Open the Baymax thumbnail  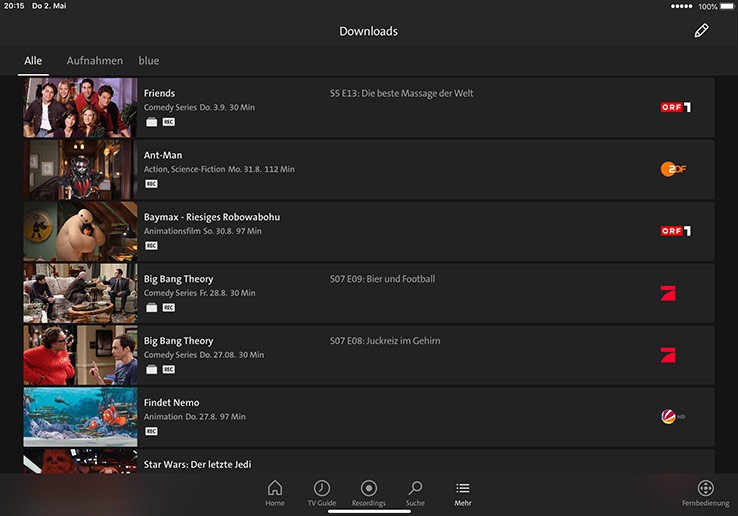pos(80,232)
